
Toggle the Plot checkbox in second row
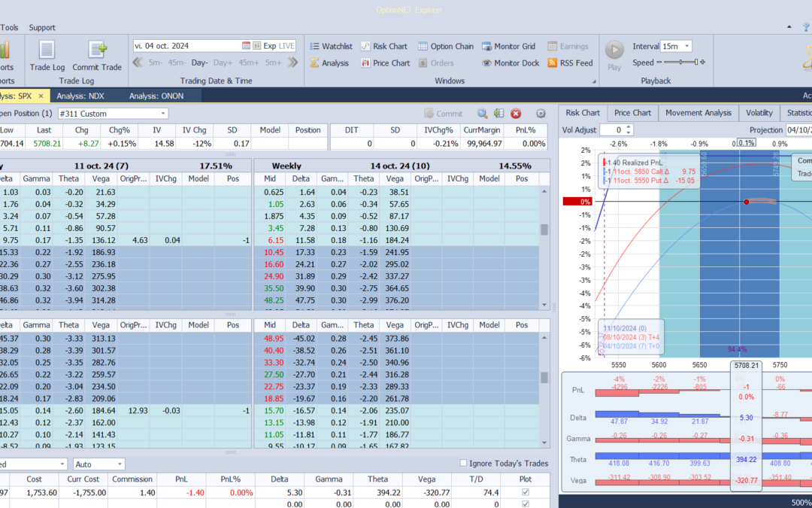click(525, 503)
